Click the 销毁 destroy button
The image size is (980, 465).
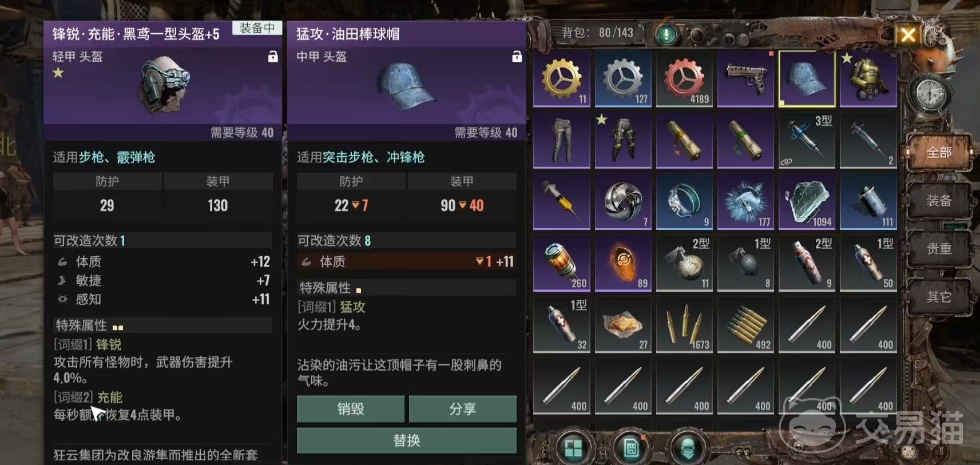tap(350, 409)
